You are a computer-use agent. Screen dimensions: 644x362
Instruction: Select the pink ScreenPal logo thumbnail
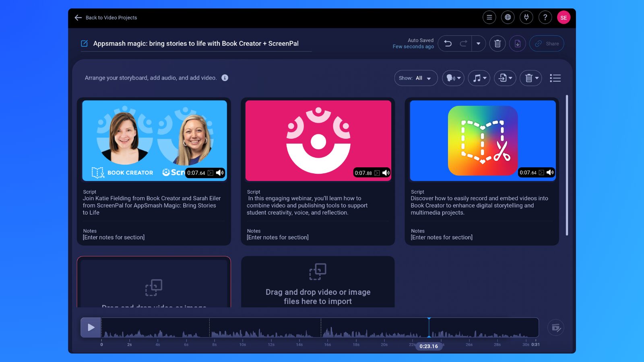point(318,140)
